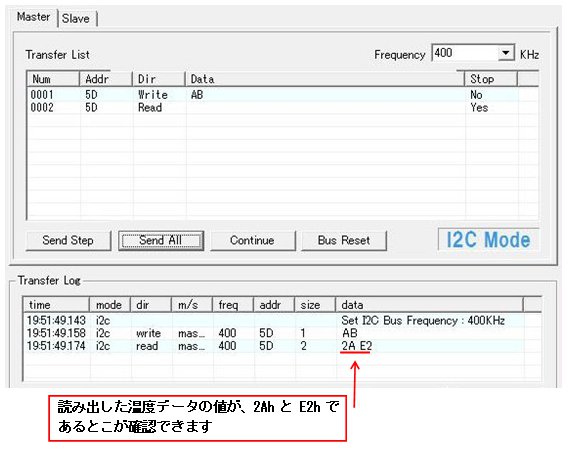Viewport: 568px width, 452px height.
Task: Click the Dir column header in Transfer List
Action: click(159, 79)
